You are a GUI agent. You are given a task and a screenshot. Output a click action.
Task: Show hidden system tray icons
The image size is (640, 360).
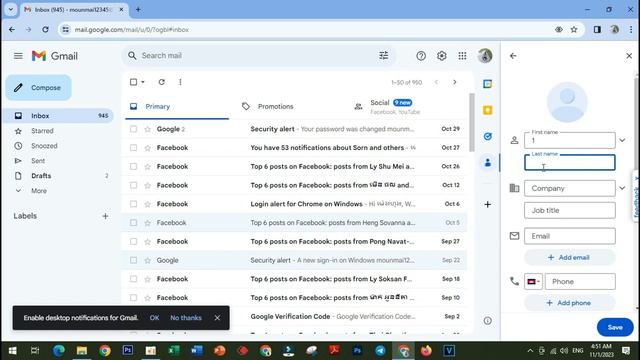pos(530,351)
